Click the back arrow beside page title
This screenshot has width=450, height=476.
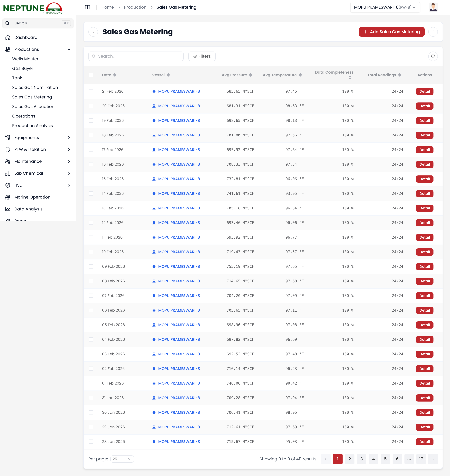click(93, 32)
